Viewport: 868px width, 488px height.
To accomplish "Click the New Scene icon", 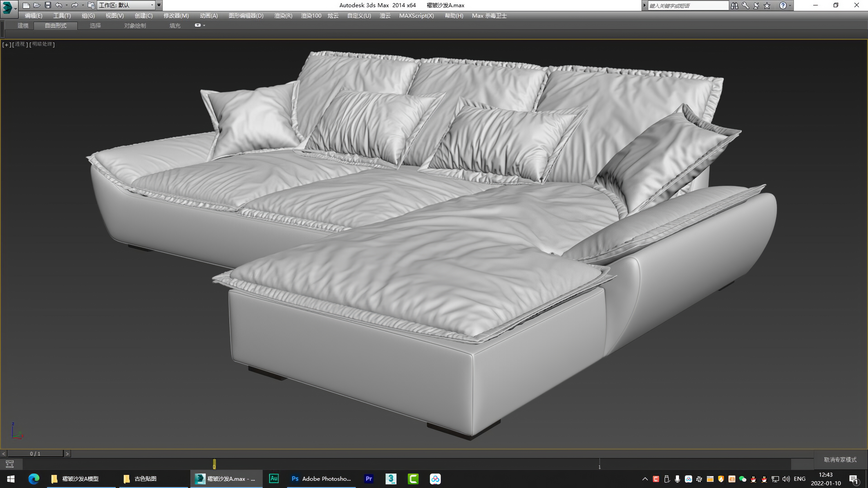I will click(26, 5).
